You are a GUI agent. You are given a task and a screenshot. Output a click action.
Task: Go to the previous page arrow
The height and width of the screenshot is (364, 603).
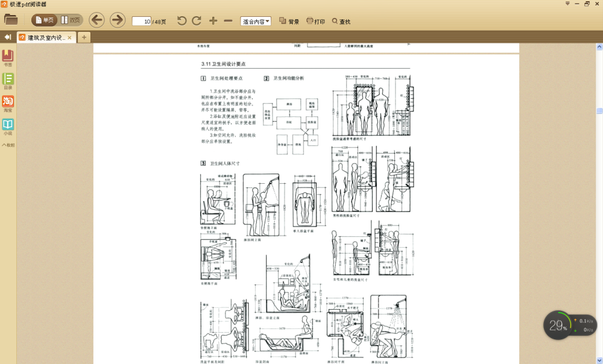[97, 20]
